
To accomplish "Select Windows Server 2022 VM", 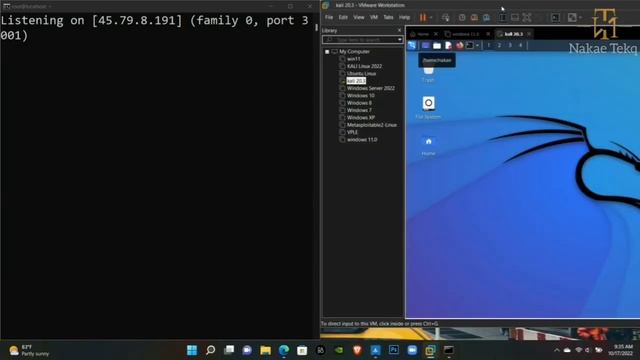I will (x=371, y=88).
